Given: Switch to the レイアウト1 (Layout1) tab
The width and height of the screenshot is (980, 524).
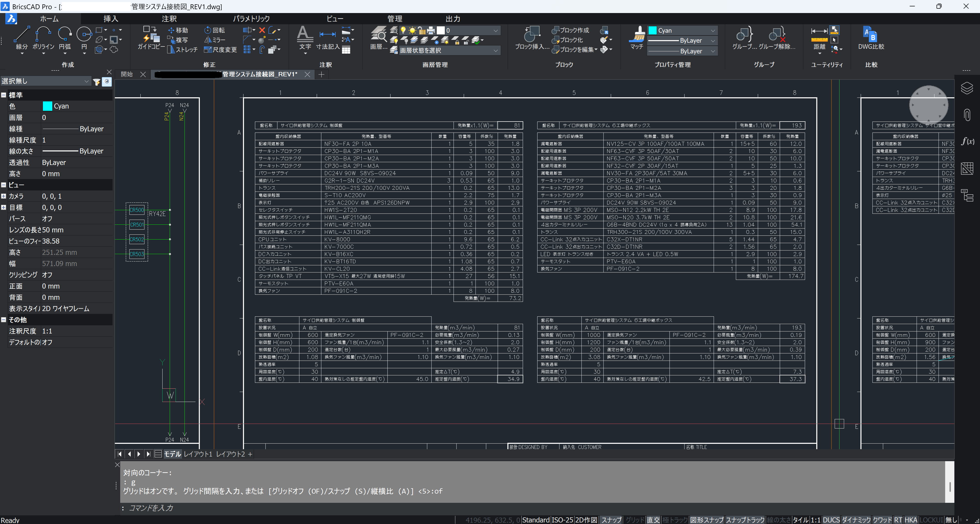Looking at the screenshot, I should (198, 454).
